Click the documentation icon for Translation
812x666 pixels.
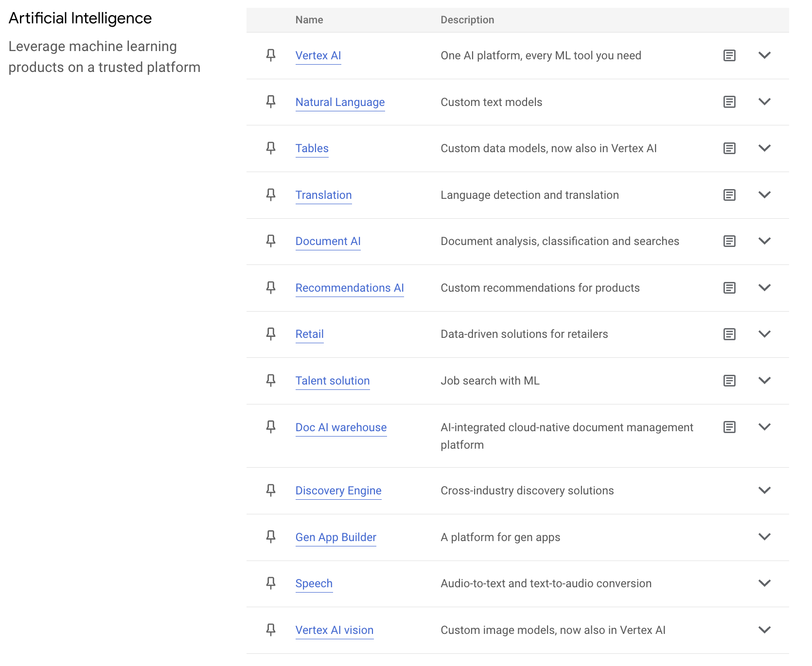pos(729,195)
